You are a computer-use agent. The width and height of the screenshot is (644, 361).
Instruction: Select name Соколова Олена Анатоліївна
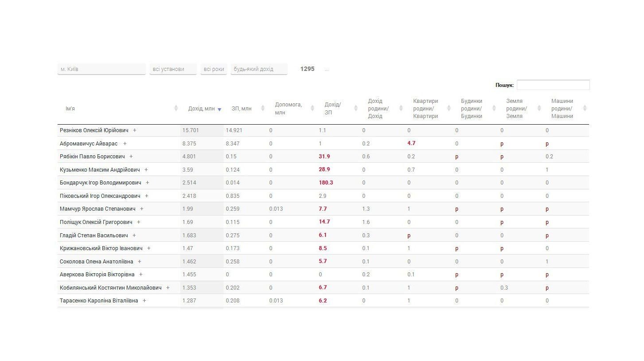97,262
